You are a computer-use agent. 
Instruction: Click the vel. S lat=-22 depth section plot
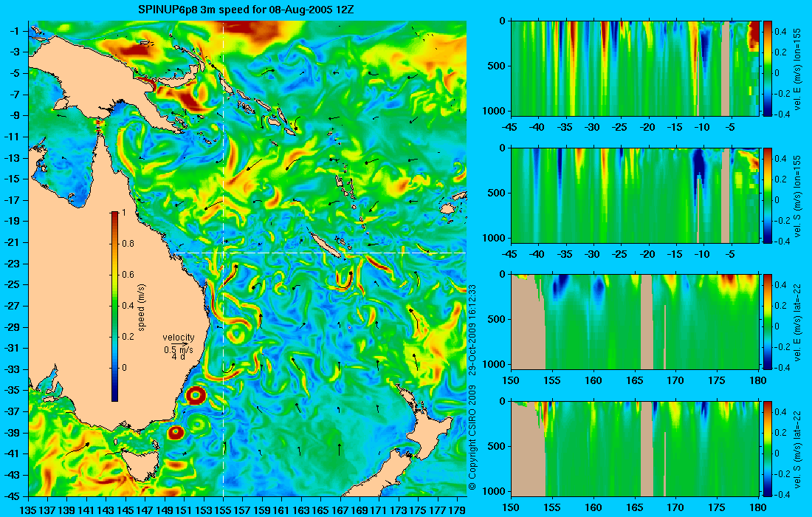pyautogui.click(x=635, y=448)
